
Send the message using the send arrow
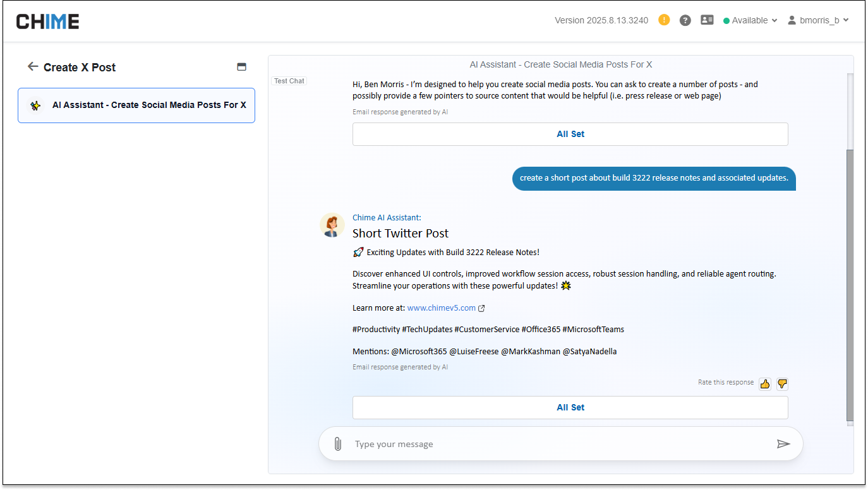click(x=784, y=443)
